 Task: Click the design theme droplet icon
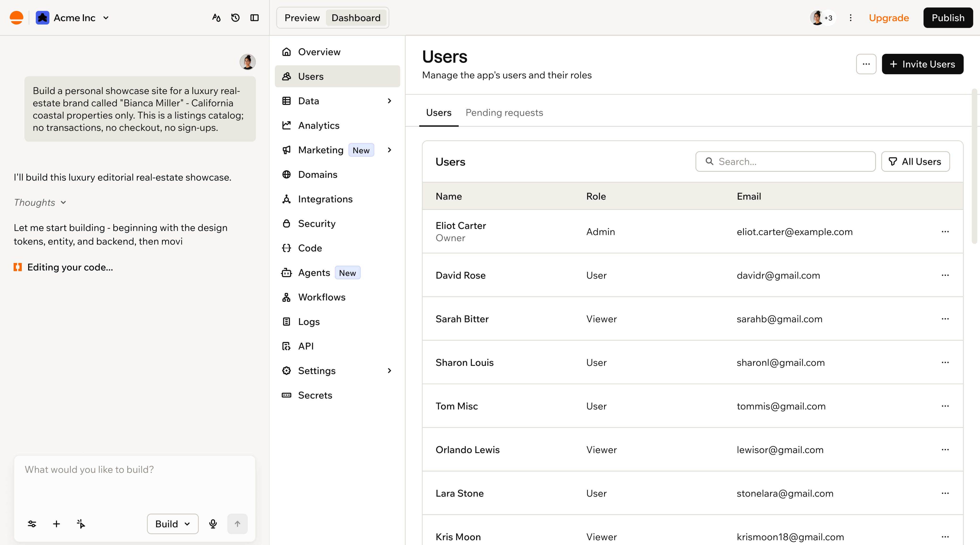[x=217, y=18]
